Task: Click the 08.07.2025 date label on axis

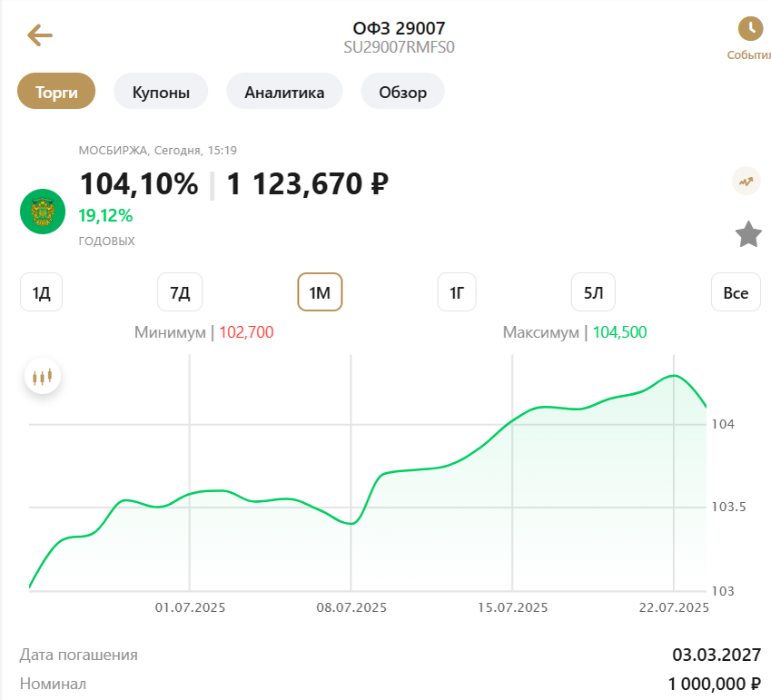Action: pyautogui.click(x=351, y=607)
